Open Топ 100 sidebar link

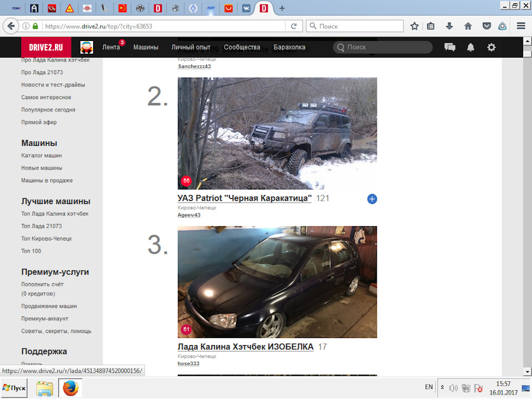click(x=31, y=251)
